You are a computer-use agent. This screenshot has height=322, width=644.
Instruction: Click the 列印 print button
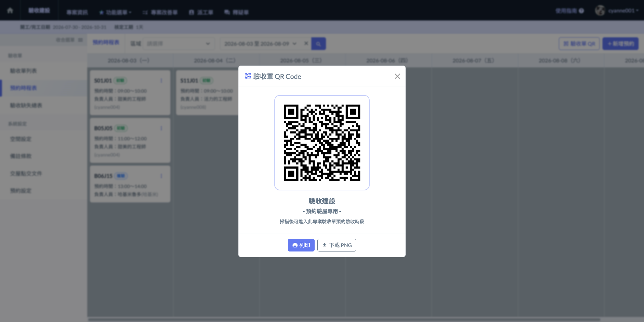click(x=301, y=245)
